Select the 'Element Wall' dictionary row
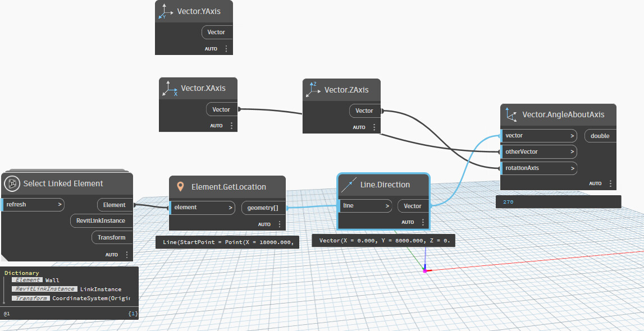The height and width of the screenshot is (331, 644). (x=36, y=280)
